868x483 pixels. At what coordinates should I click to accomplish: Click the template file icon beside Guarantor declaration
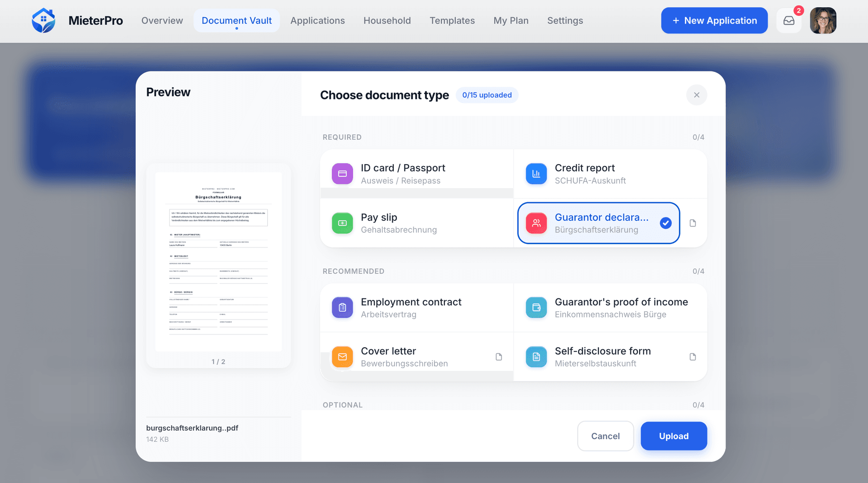click(693, 223)
